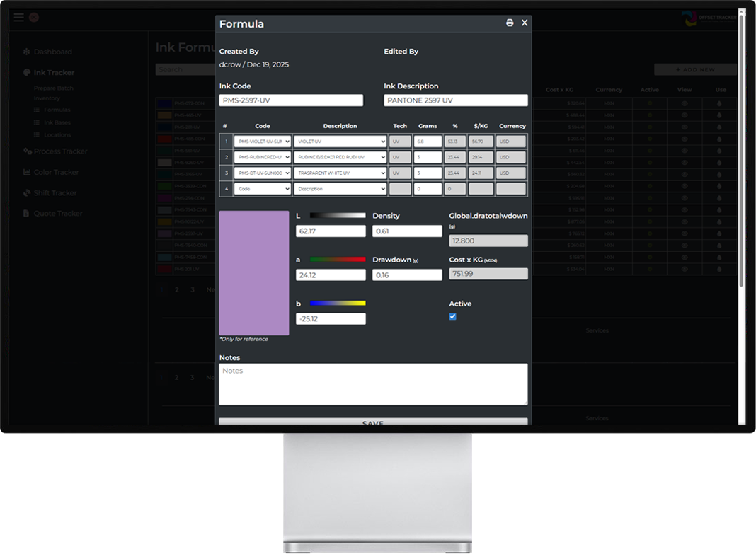Open the hamburger navigation menu

18,18
